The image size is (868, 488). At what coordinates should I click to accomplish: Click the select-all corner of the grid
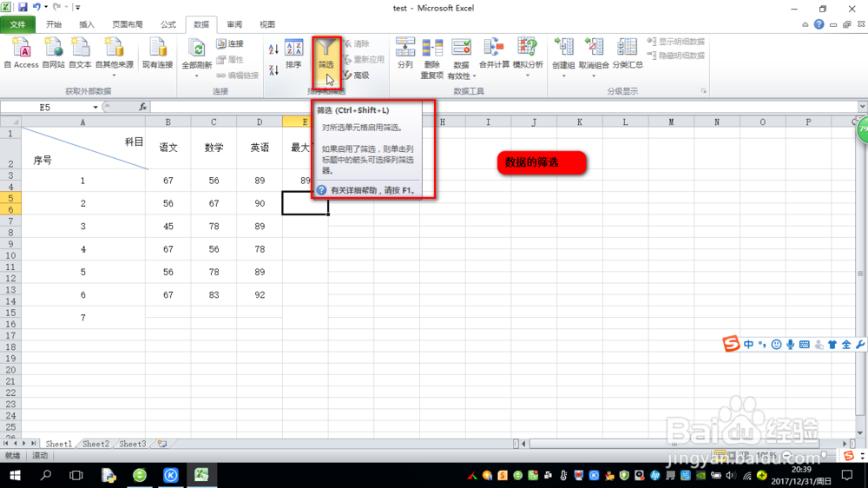[x=10, y=122]
